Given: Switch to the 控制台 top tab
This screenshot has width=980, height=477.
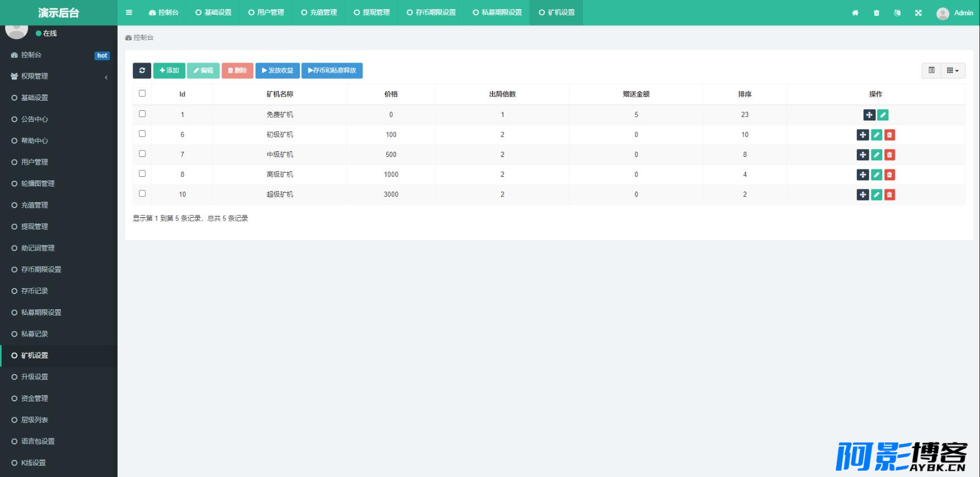Looking at the screenshot, I should 164,13.
